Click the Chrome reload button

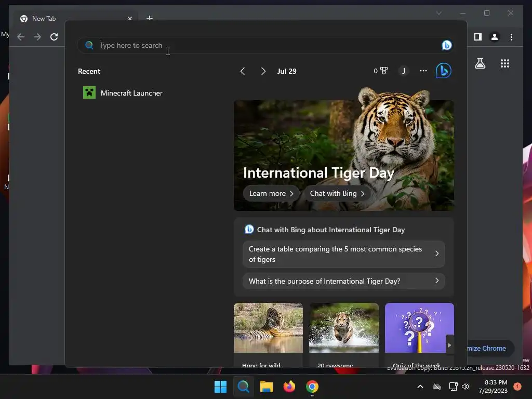[x=54, y=37]
